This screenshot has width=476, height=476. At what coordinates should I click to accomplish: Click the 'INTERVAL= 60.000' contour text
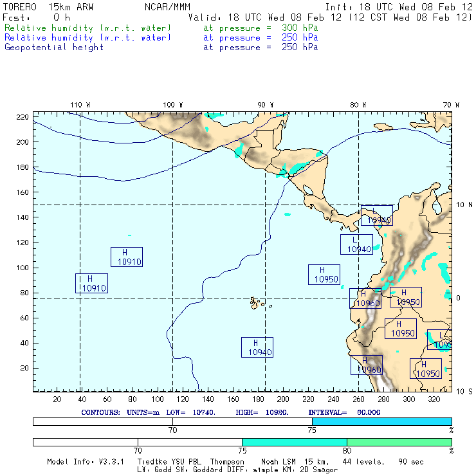click(344, 412)
